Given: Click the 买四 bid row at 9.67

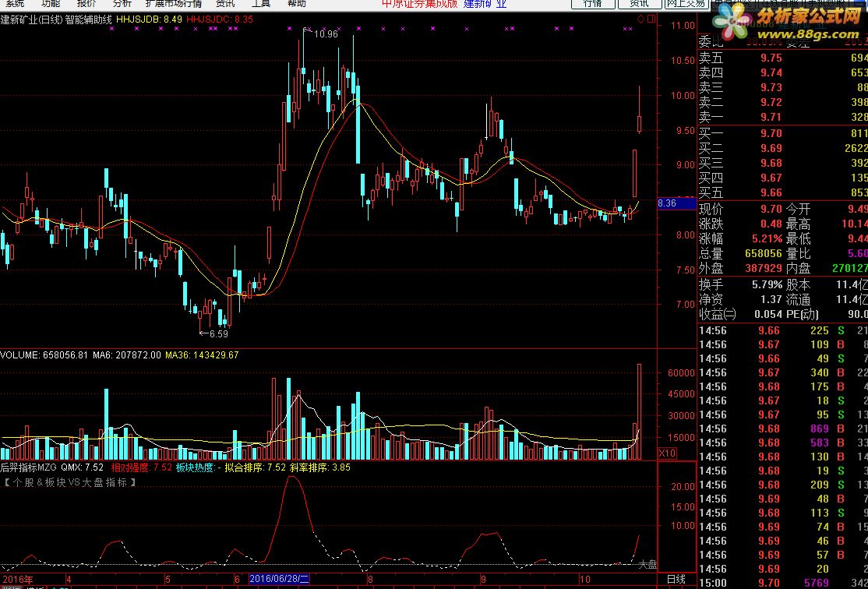Looking at the screenshot, I should pos(783,178).
